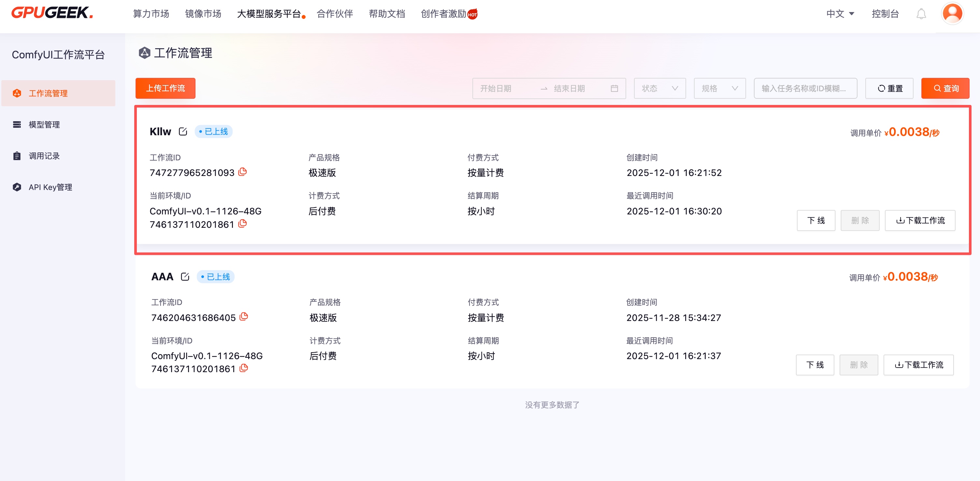Click the user avatar icon

tap(952, 13)
